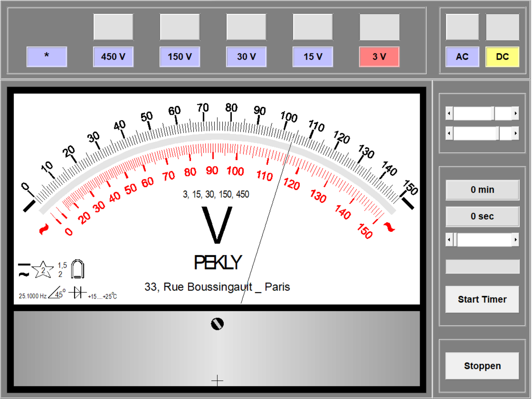Click the crosshair mark below meter
Screen dimensions: 532x399
(217, 380)
